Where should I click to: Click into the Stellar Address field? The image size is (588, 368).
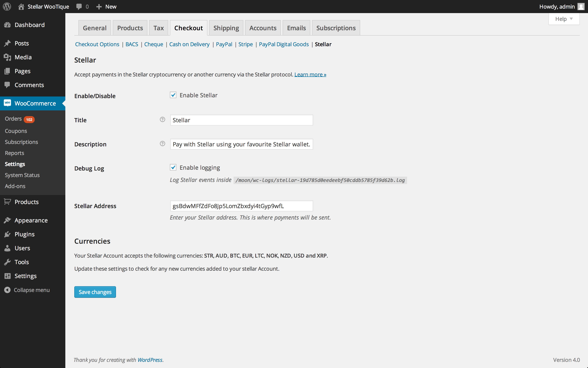[242, 206]
